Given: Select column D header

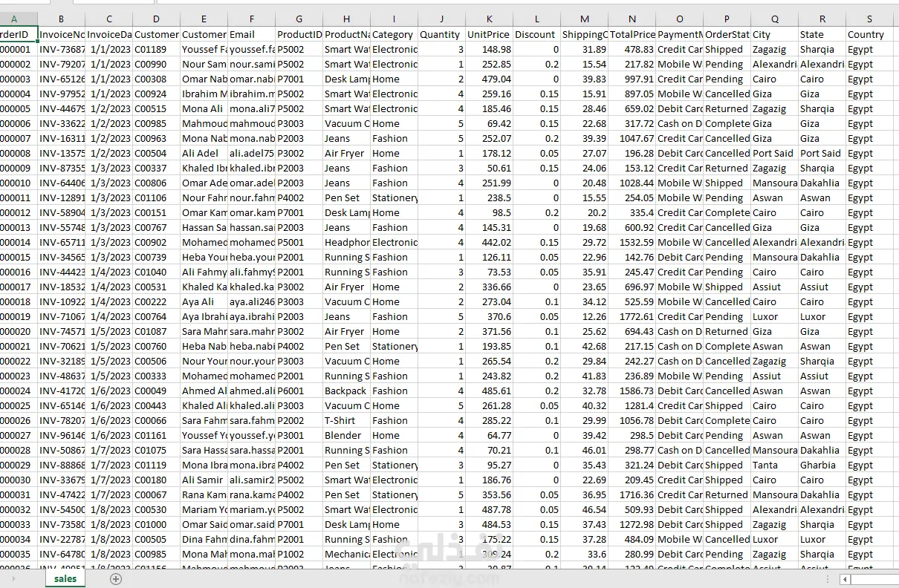Looking at the screenshot, I should pyautogui.click(x=156, y=19).
